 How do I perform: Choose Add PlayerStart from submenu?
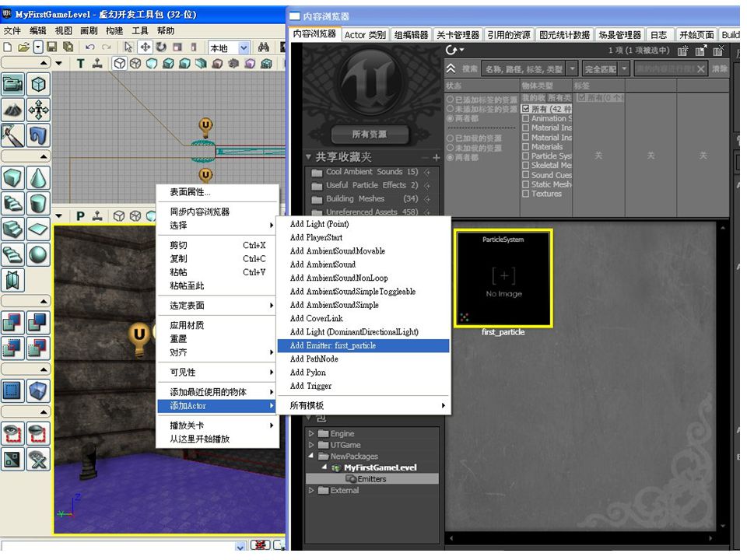pyautogui.click(x=364, y=237)
